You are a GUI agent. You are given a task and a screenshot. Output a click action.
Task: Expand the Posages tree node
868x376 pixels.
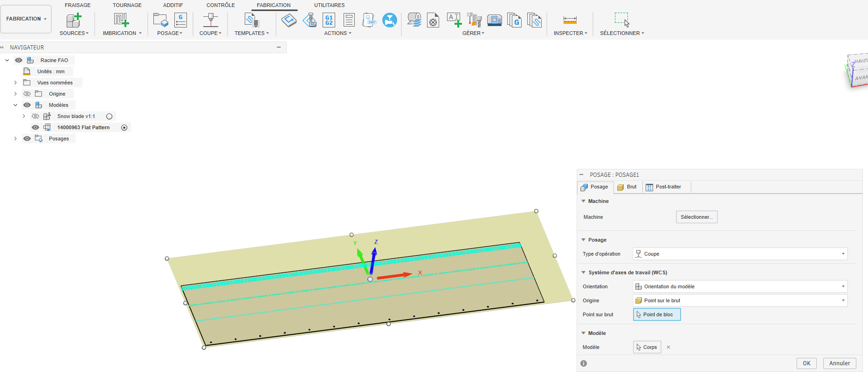(15, 139)
